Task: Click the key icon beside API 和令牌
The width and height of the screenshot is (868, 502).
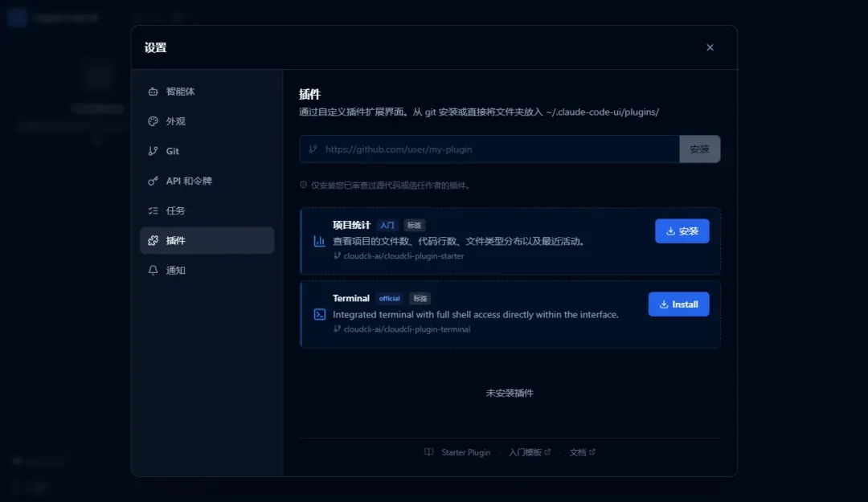Action: click(153, 181)
